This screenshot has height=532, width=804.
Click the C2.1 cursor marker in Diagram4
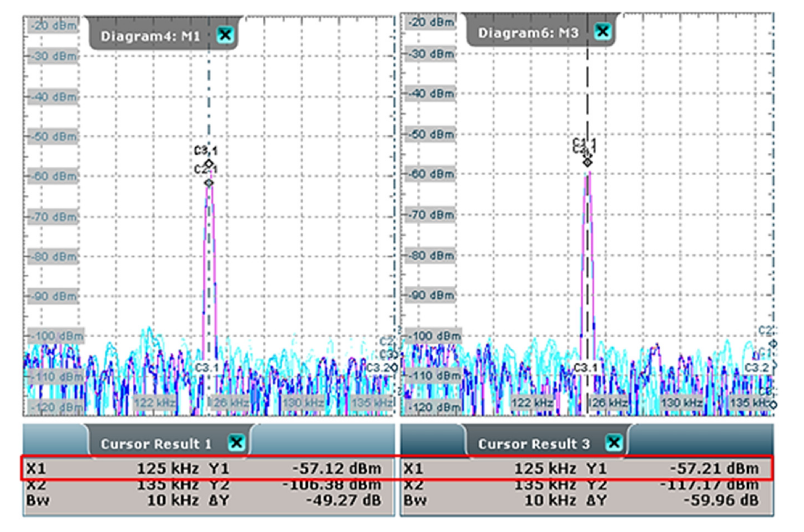pos(209,183)
